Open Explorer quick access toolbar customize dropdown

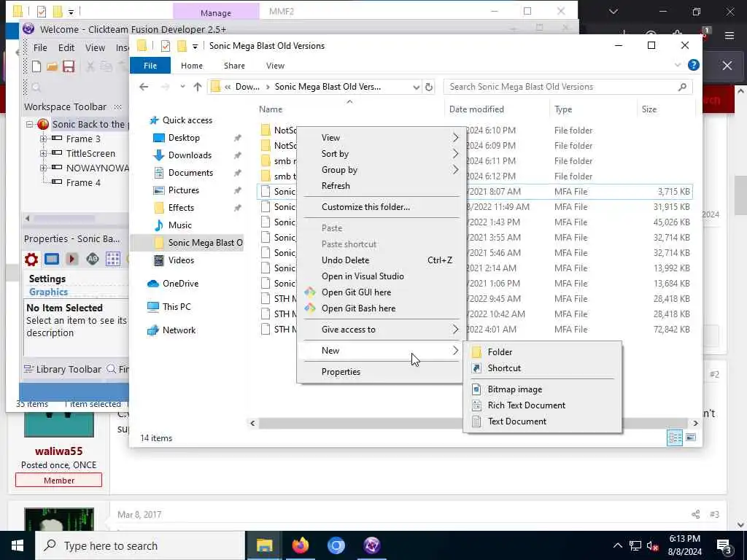(195, 46)
